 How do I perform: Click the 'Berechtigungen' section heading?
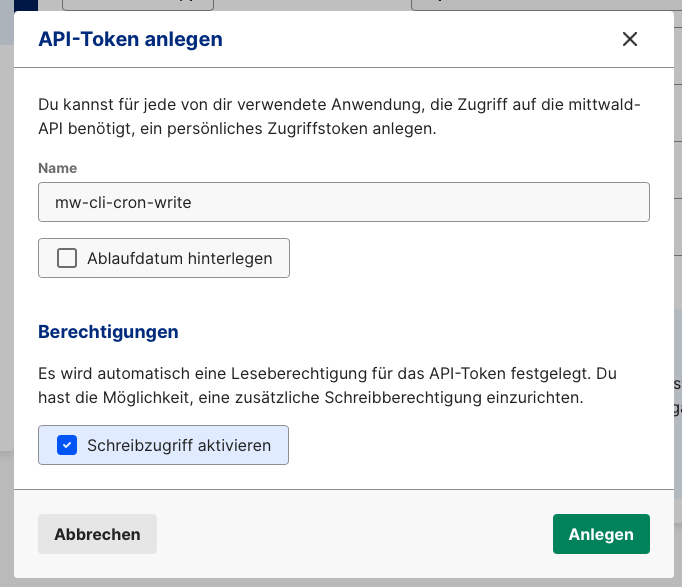point(108,331)
